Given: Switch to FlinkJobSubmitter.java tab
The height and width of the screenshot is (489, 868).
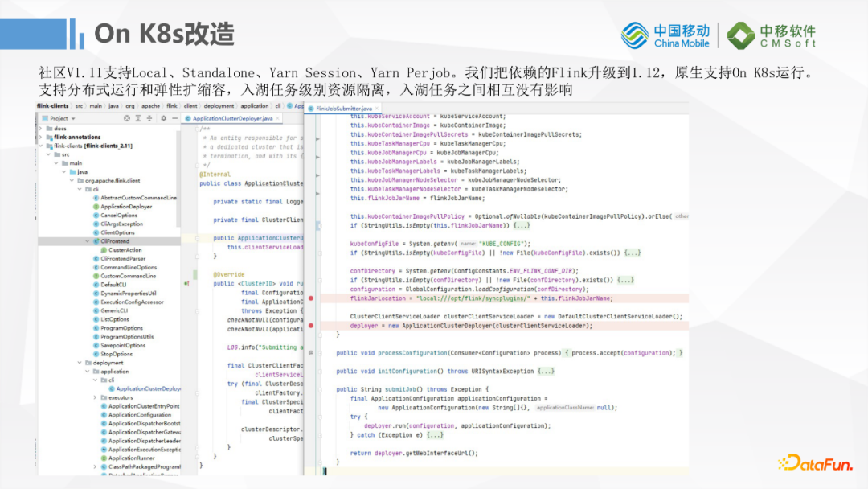Looking at the screenshot, I should tap(343, 109).
